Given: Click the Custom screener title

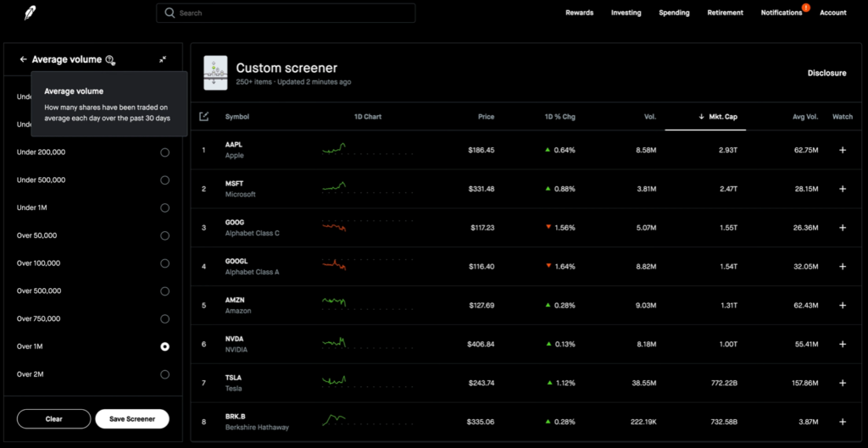Looking at the screenshot, I should (287, 68).
